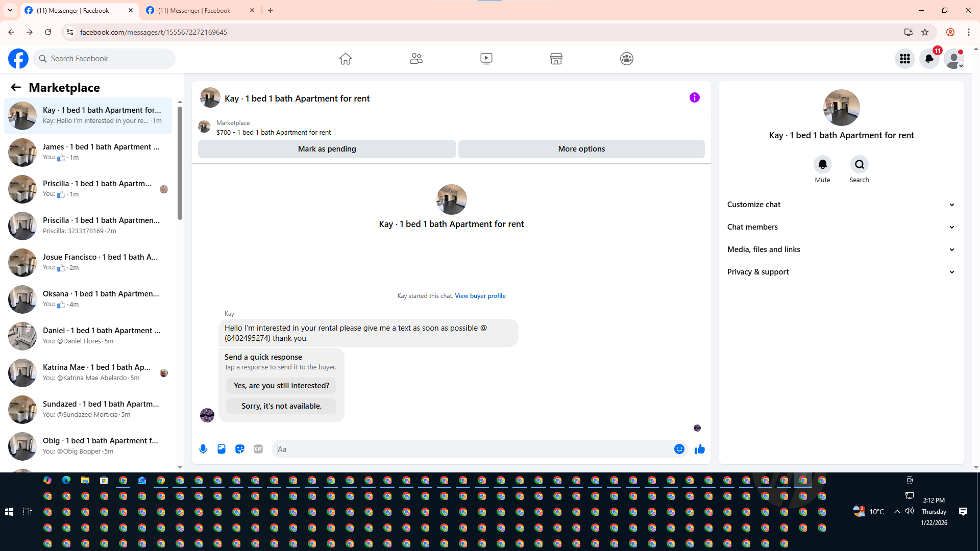
Task: Expand Chat members section
Action: click(842, 227)
